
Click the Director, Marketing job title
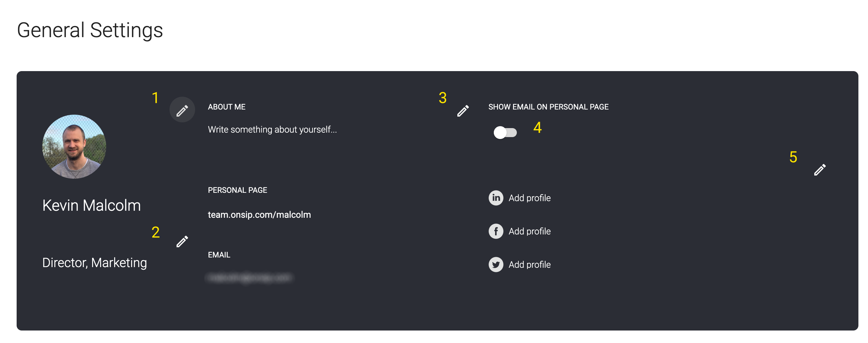point(94,263)
